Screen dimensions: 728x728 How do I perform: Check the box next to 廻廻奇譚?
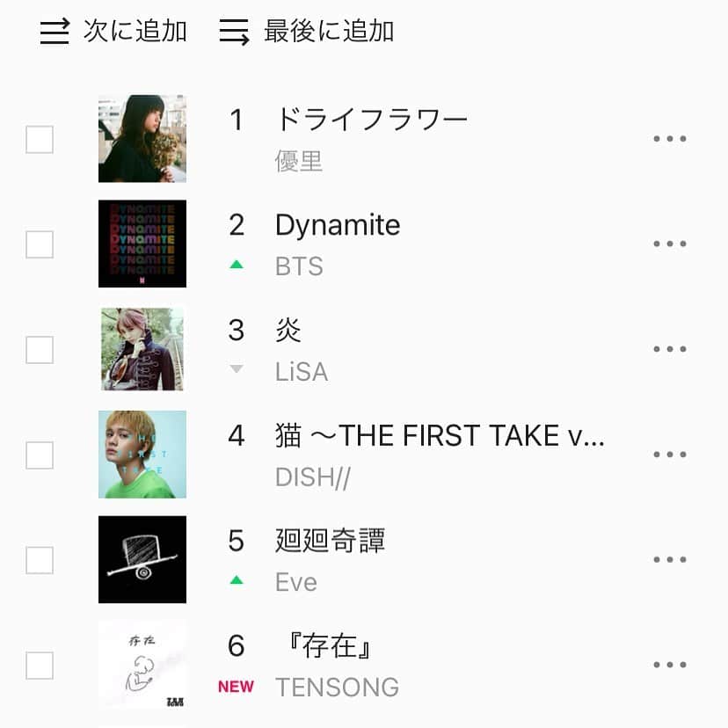(40, 560)
